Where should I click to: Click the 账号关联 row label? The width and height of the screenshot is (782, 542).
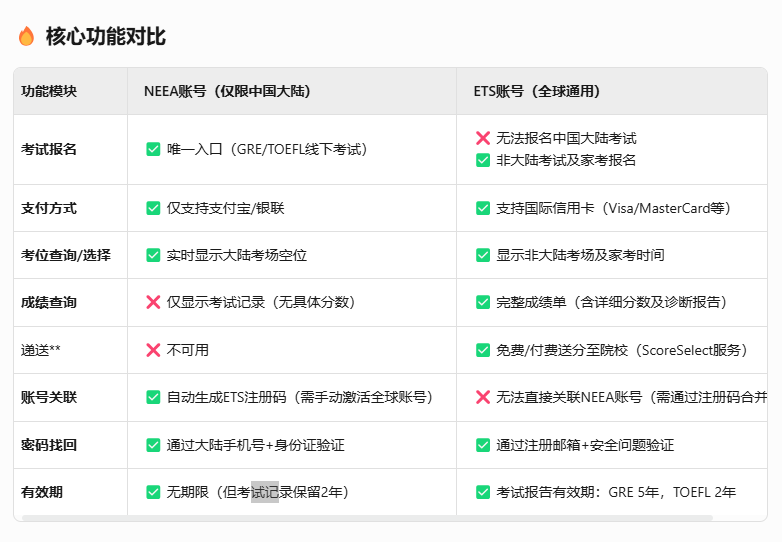(x=49, y=397)
